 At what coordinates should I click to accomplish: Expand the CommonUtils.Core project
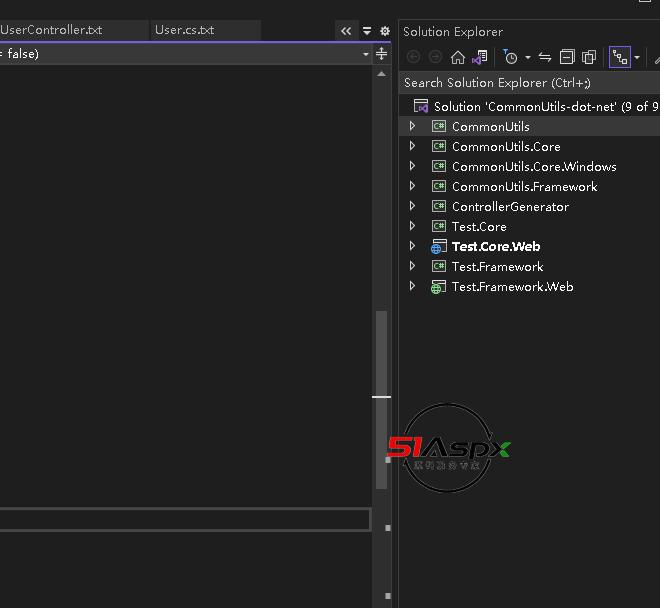pyautogui.click(x=412, y=146)
